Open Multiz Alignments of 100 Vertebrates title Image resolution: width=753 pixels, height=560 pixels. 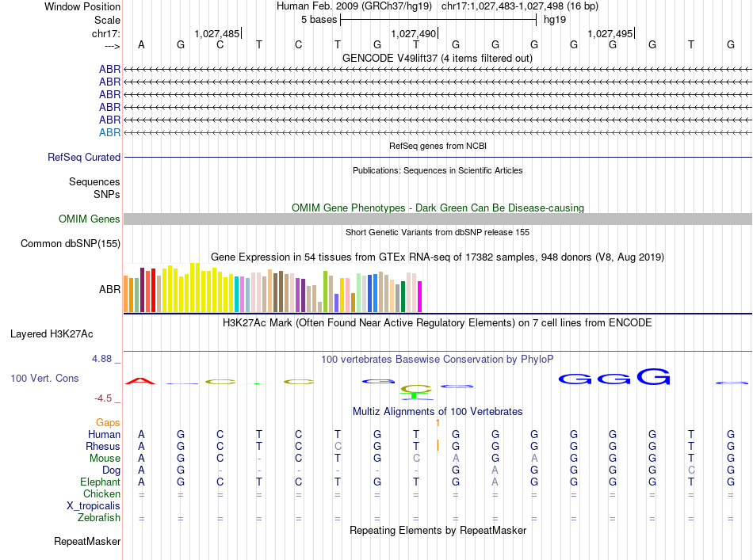pyautogui.click(x=438, y=412)
